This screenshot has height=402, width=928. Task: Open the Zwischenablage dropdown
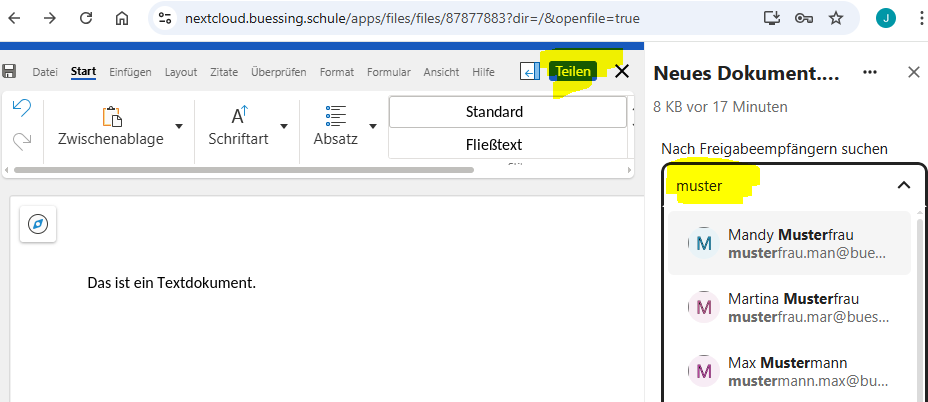pos(179,126)
